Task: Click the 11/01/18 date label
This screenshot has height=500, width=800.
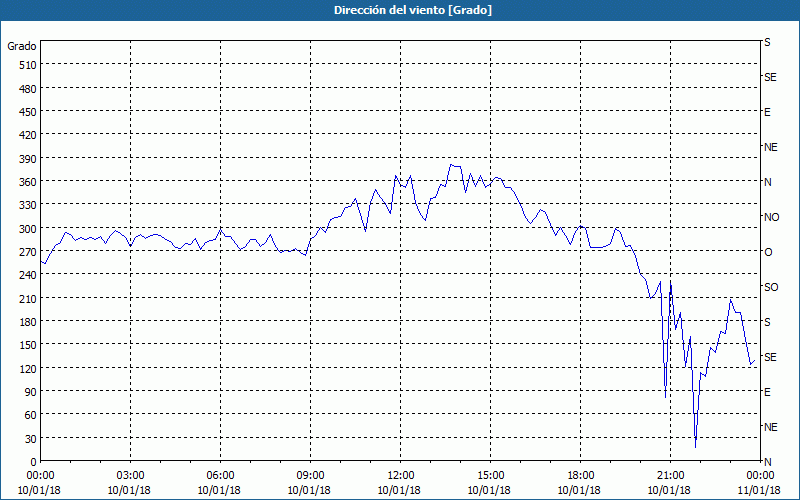Action: pos(759,490)
